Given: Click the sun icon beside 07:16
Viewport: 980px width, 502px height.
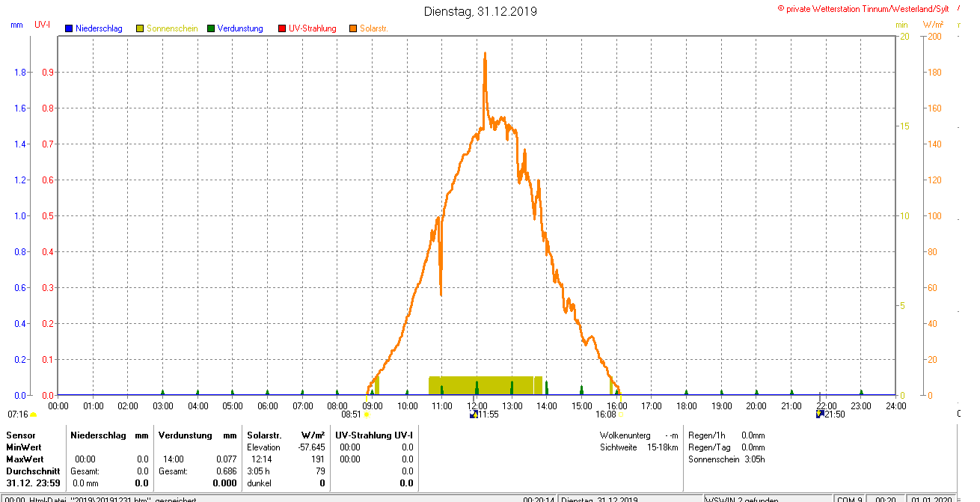Looking at the screenshot, I should (33, 414).
